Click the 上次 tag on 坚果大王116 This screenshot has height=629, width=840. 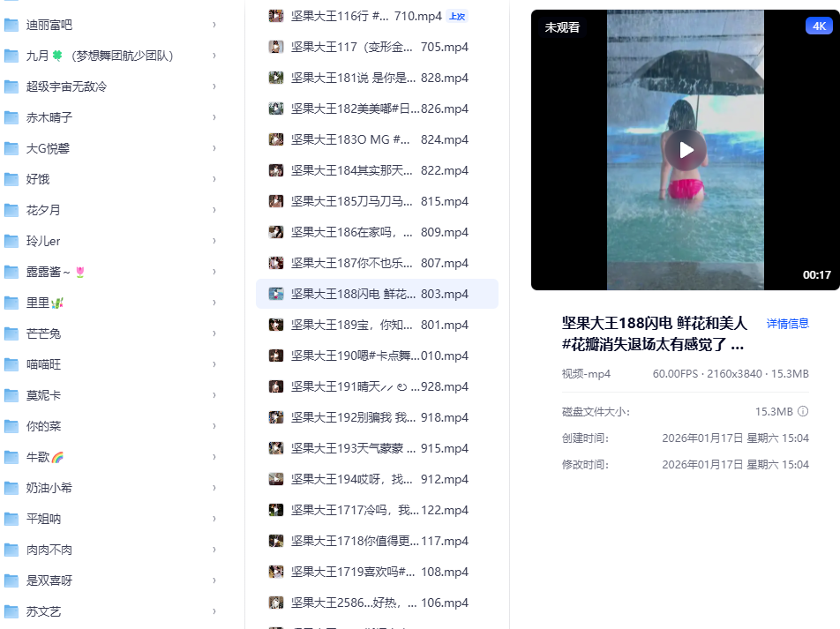457,17
